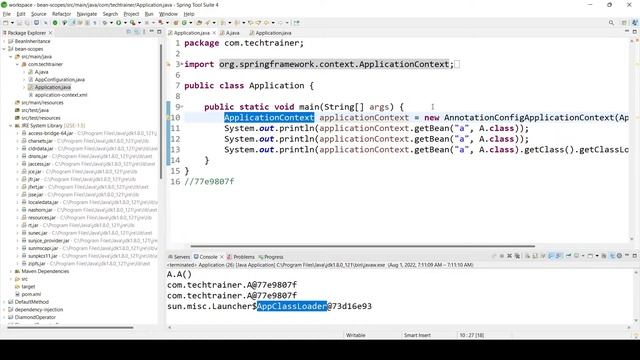Open the terminal icon in main toolbar
Viewport: 640px width, 360px height.
coord(37,23)
